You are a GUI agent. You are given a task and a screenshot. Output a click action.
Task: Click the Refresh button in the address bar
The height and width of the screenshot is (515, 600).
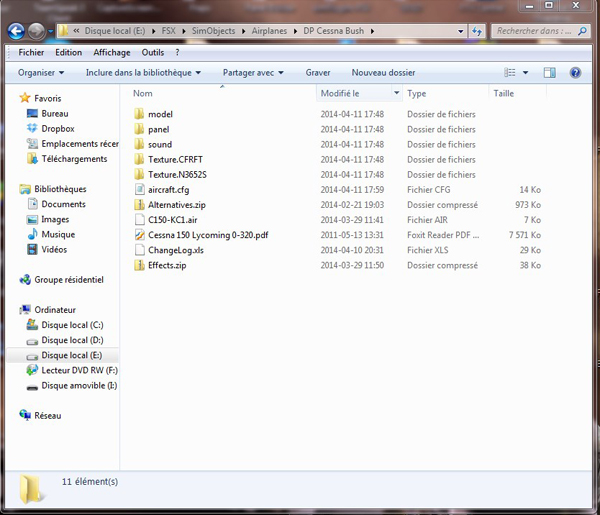tap(476, 31)
